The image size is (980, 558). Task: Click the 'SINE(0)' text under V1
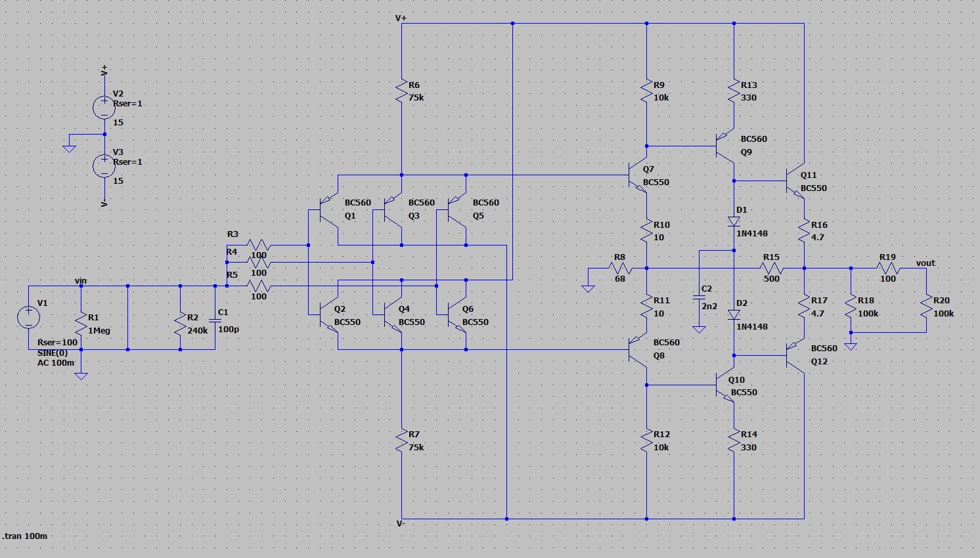[53, 353]
